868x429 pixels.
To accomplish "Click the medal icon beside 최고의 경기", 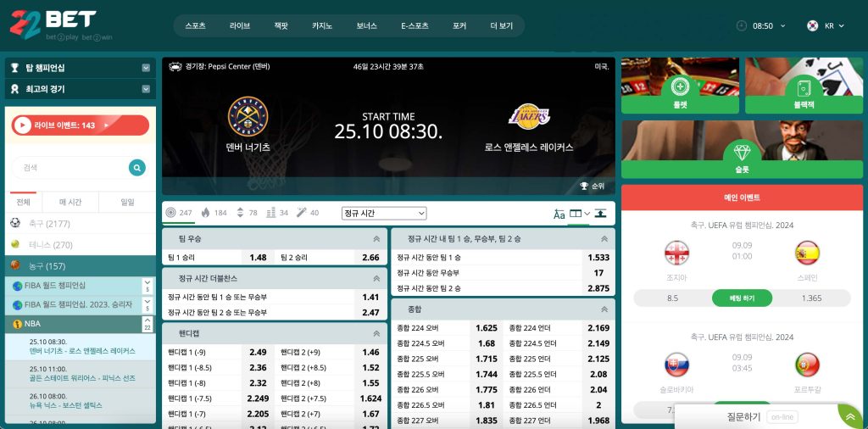I will [x=15, y=88].
